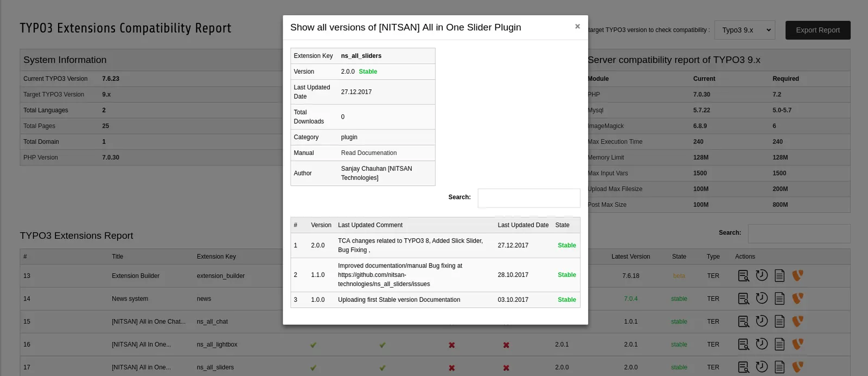This screenshot has height=376, width=868.
Task: Open details icon for News system row
Action: click(744, 299)
